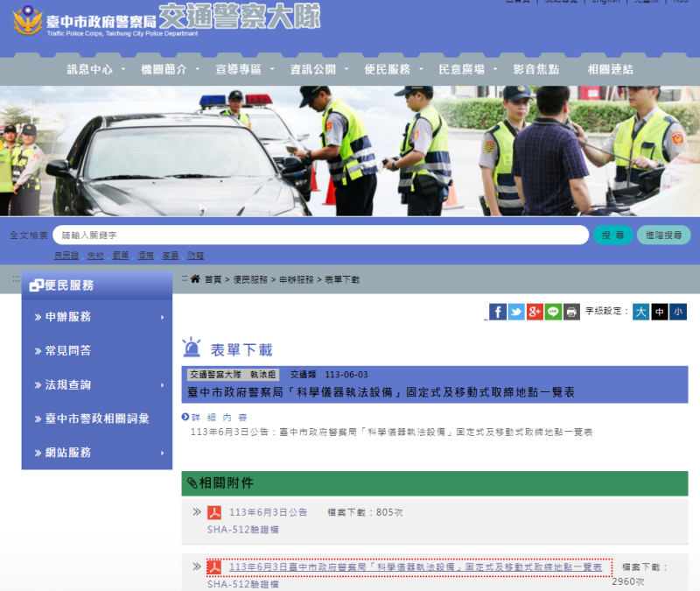Expand 申辦服務 in the sidebar

tap(97, 317)
